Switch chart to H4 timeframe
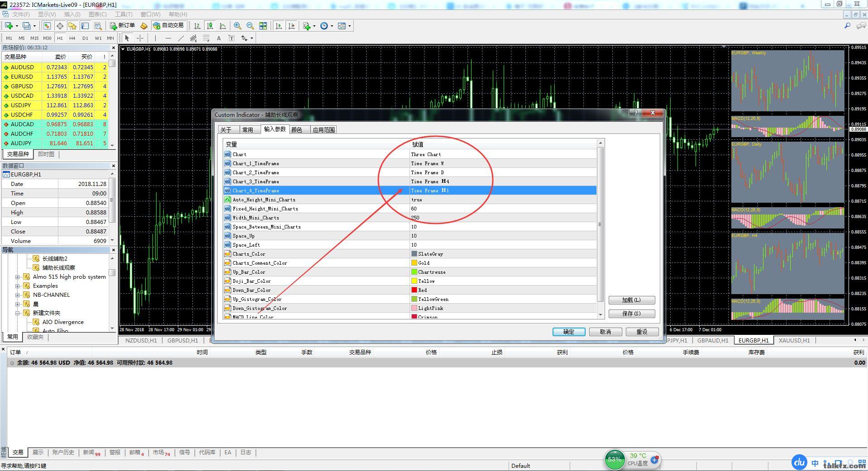Image resolution: width=868 pixels, height=471 pixels. (72, 38)
